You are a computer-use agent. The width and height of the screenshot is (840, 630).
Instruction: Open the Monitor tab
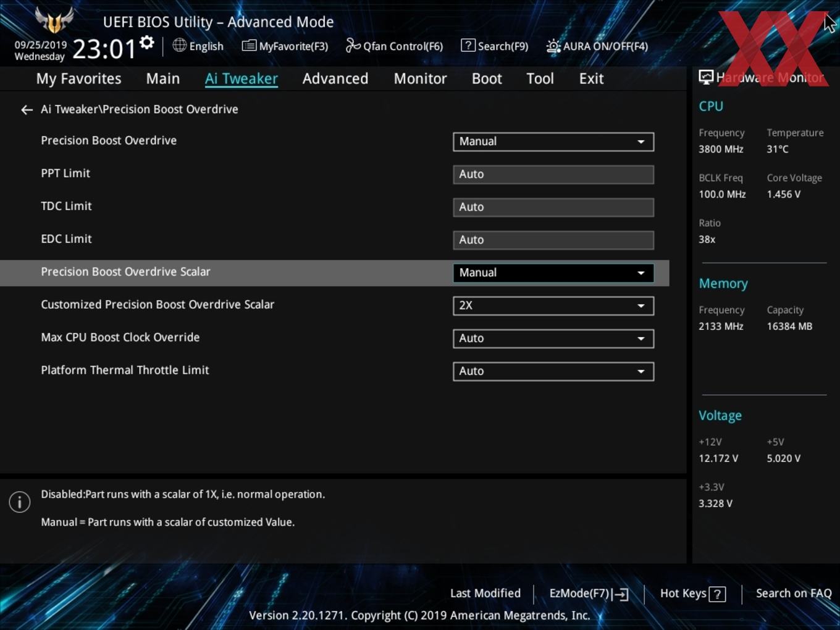(x=420, y=78)
